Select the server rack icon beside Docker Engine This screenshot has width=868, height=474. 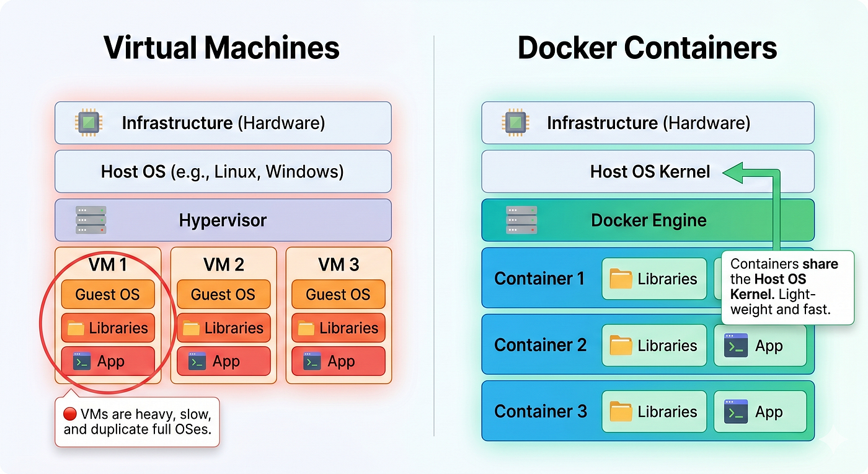pyautogui.click(x=521, y=220)
